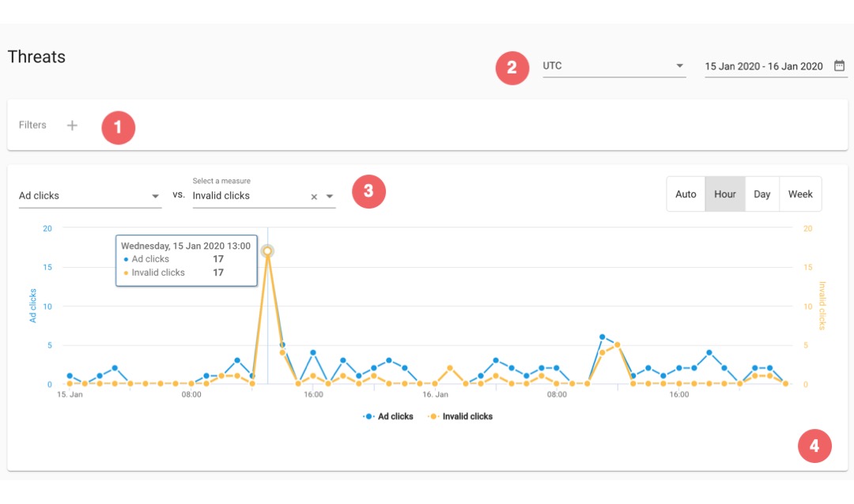This screenshot has height=504, width=854.
Task: Switch granularity to Week
Action: click(x=800, y=194)
